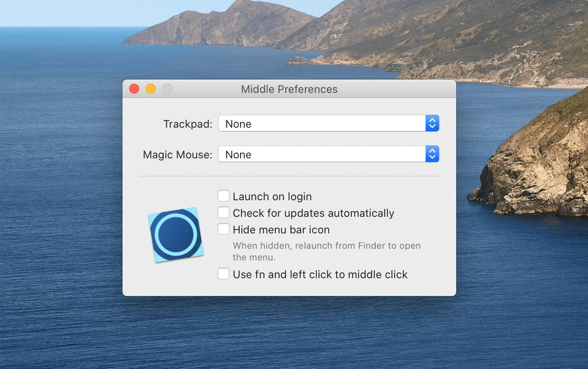Close the Middle Preferences window
This screenshot has height=369, width=588.
point(134,89)
